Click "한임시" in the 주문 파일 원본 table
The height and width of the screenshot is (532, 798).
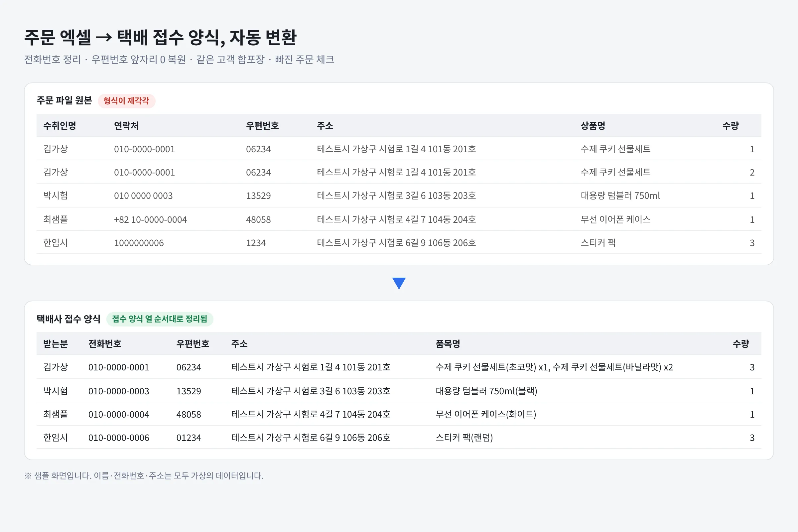tap(55, 243)
